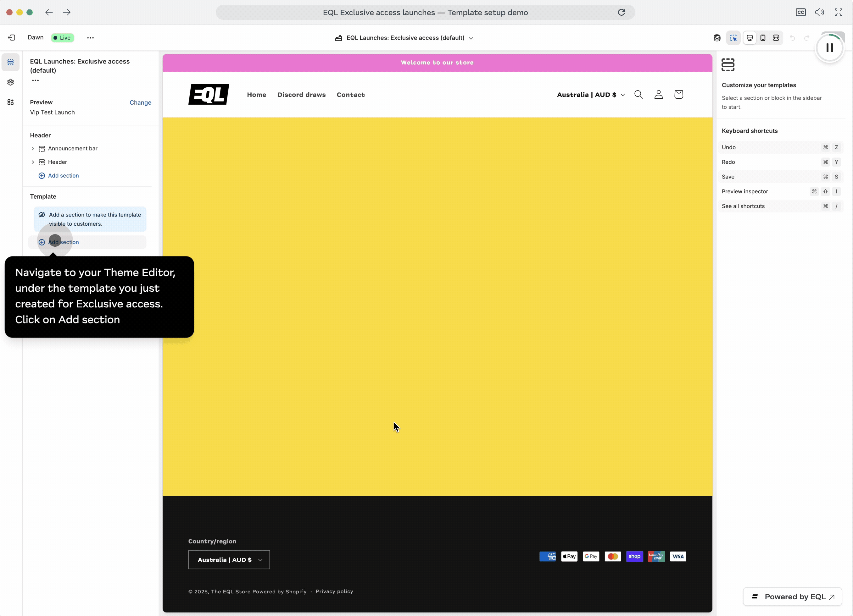This screenshot has width=853, height=616.
Task: Select the Announcement bar tree item
Action: (73, 148)
